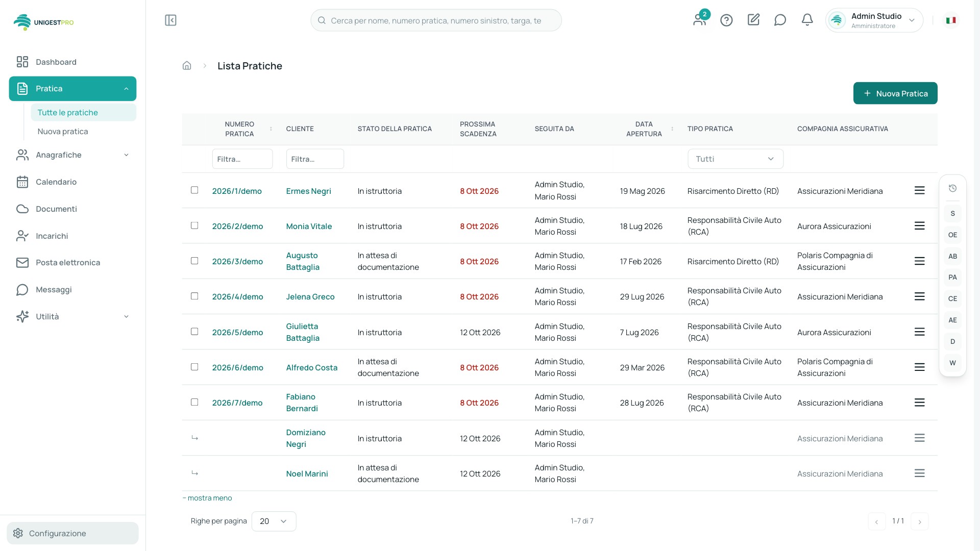Open the Admin Studio account dropdown
Screen dimensions: 980x551
click(874, 20)
